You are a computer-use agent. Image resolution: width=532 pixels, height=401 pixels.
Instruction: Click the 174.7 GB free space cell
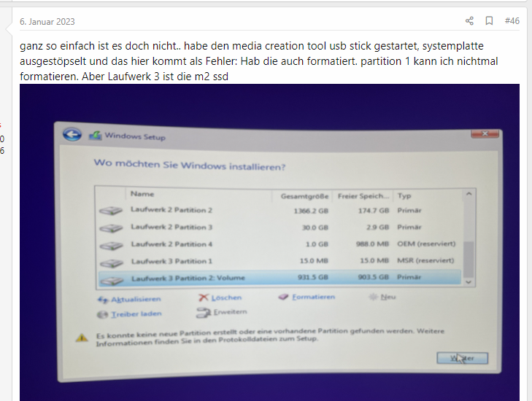click(x=374, y=211)
